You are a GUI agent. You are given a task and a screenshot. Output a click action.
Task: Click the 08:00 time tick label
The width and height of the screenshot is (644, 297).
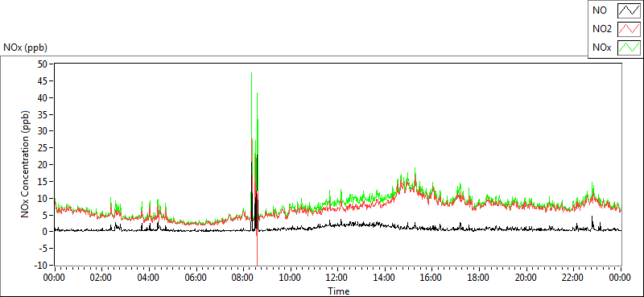[x=243, y=278]
